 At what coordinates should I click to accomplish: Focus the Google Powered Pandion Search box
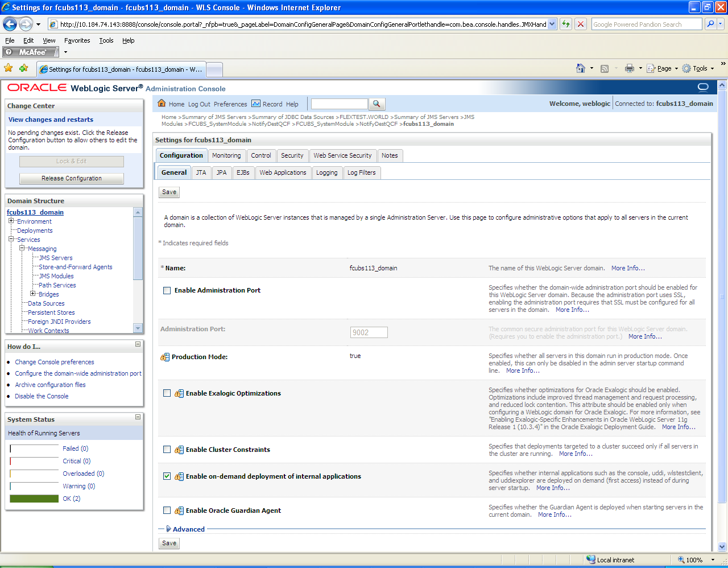(647, 24)
